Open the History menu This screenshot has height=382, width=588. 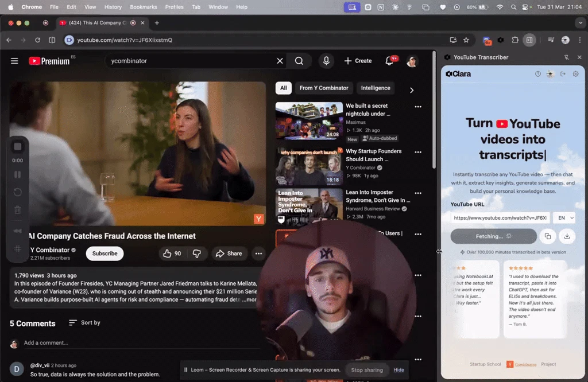click(113, 7)
